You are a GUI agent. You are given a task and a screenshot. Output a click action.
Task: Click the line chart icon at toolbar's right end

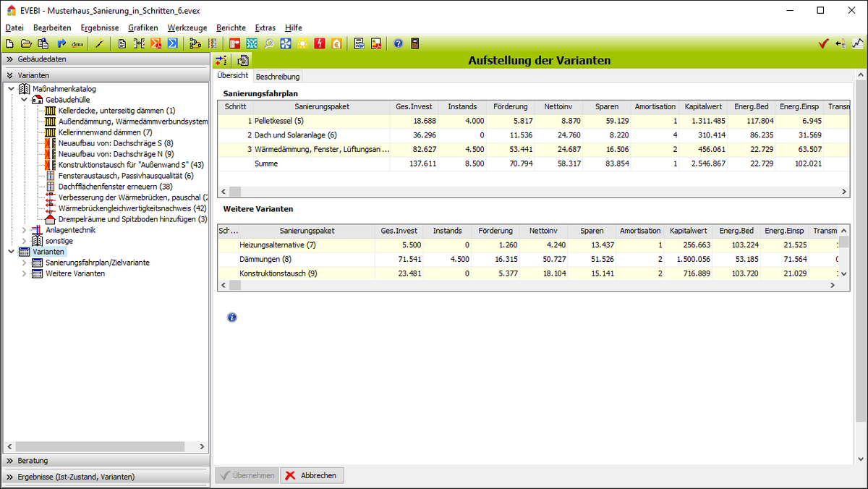click(x=858, y=43)
